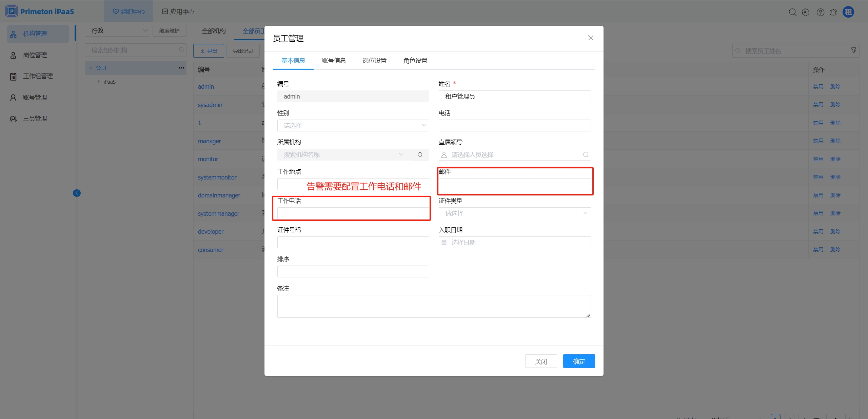Click the 关闭 button
The image size is (868, 419).
(541, 361)
